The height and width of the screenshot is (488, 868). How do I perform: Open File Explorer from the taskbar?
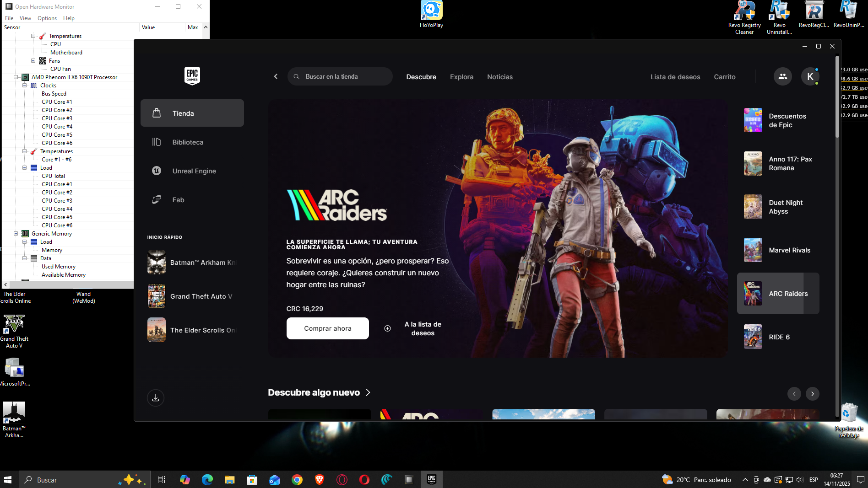(x=230, y=479)
